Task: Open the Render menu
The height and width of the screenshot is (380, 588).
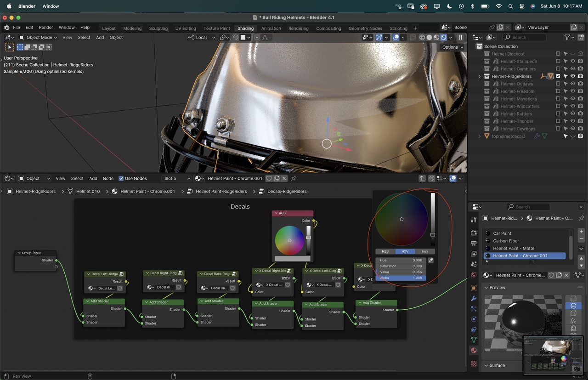Action: pyautogui.click(x=46, y=28)
